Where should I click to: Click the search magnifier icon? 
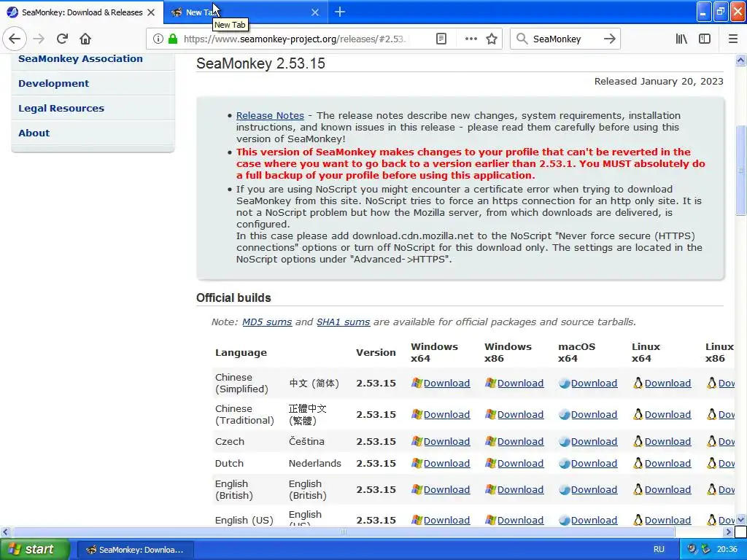tap(522, 39)
